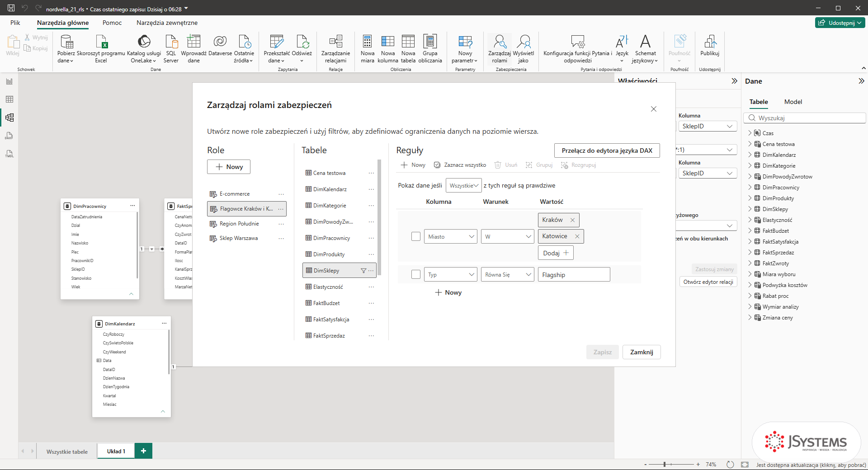Screen dimensions: 868x470
Task: Click the Nowy button under Role
Action: (x=229, y=167)
